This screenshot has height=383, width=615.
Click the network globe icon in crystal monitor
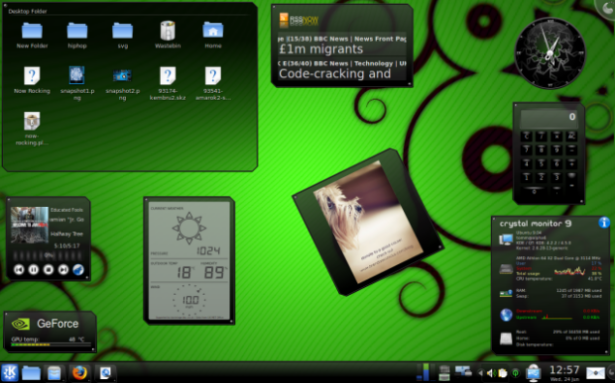[x=506, y=315]
